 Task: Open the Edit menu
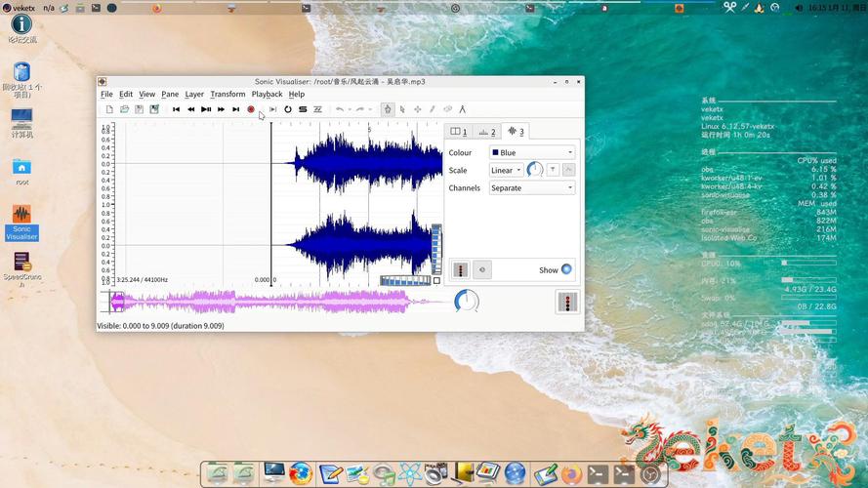(x=126, y=94)
